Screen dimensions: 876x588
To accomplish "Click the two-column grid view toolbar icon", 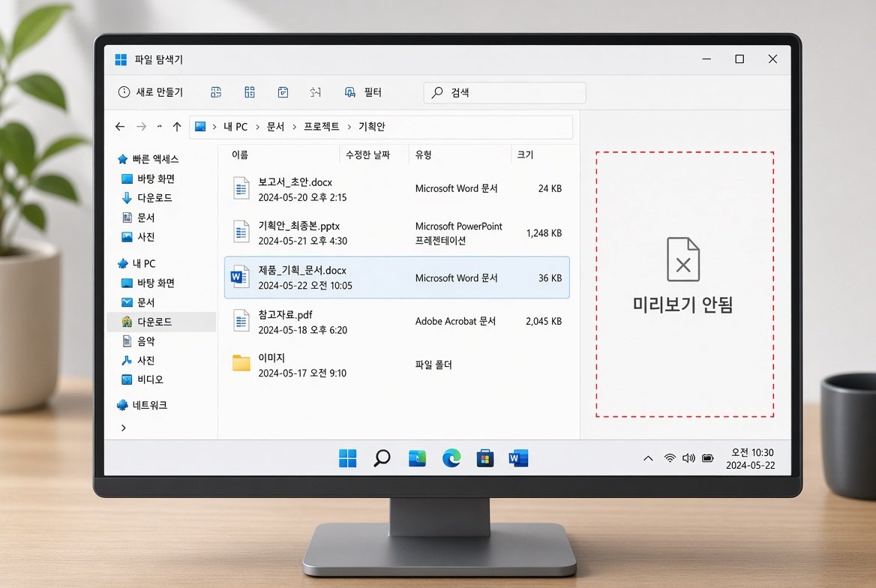I will (250, 92).
